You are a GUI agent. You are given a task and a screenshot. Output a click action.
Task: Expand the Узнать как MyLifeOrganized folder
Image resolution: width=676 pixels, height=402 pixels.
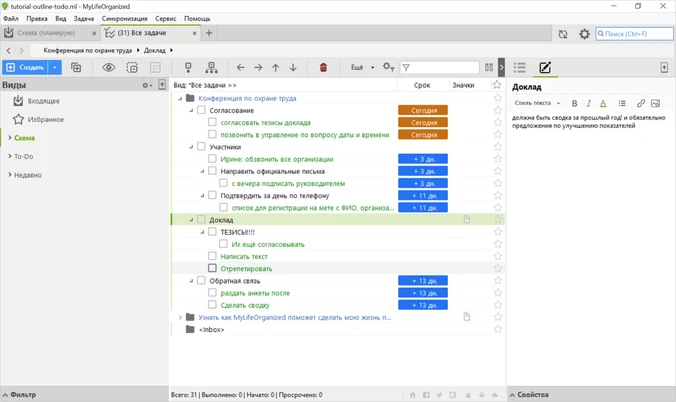coord(180,317)
